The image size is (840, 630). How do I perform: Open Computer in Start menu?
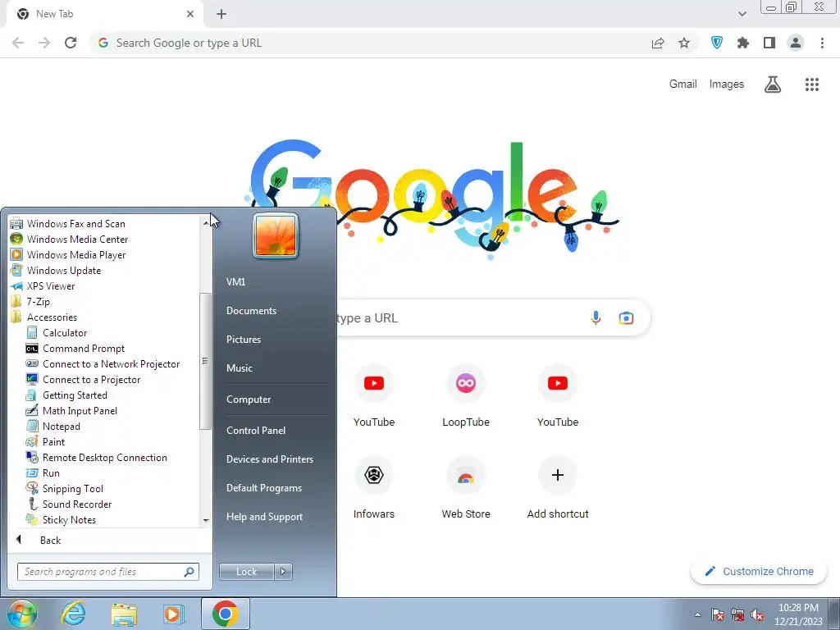[x=249, y=399]
